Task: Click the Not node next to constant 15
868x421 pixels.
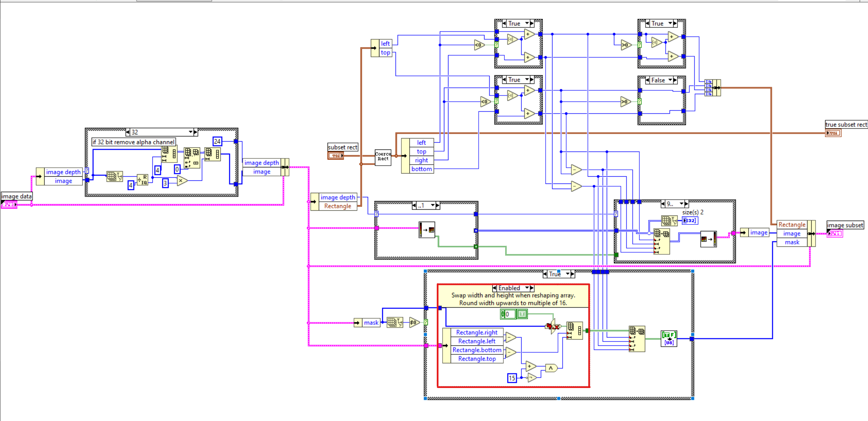Action: tap(532, 378)
